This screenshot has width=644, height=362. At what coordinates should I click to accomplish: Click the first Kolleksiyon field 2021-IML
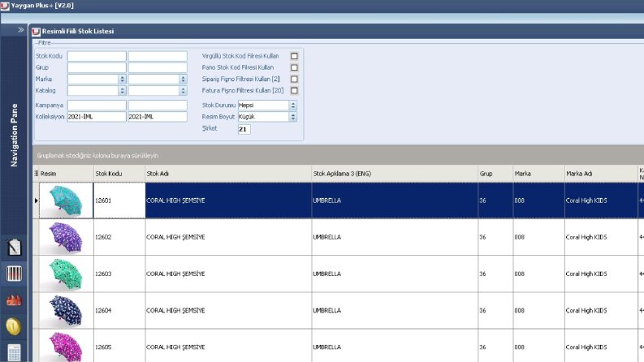(97, 117)
